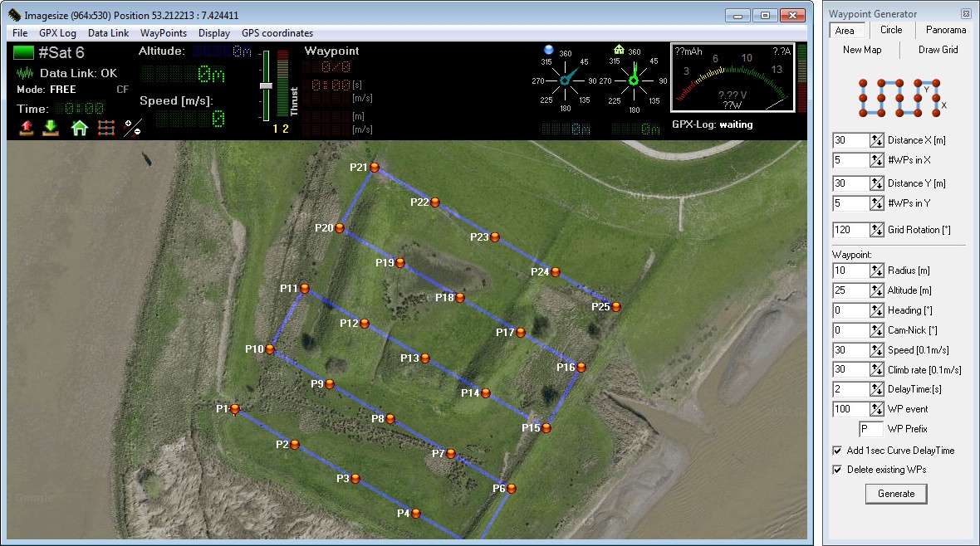Open the GPX Log menu
The image size is (980, 546).
pos(57,33)
